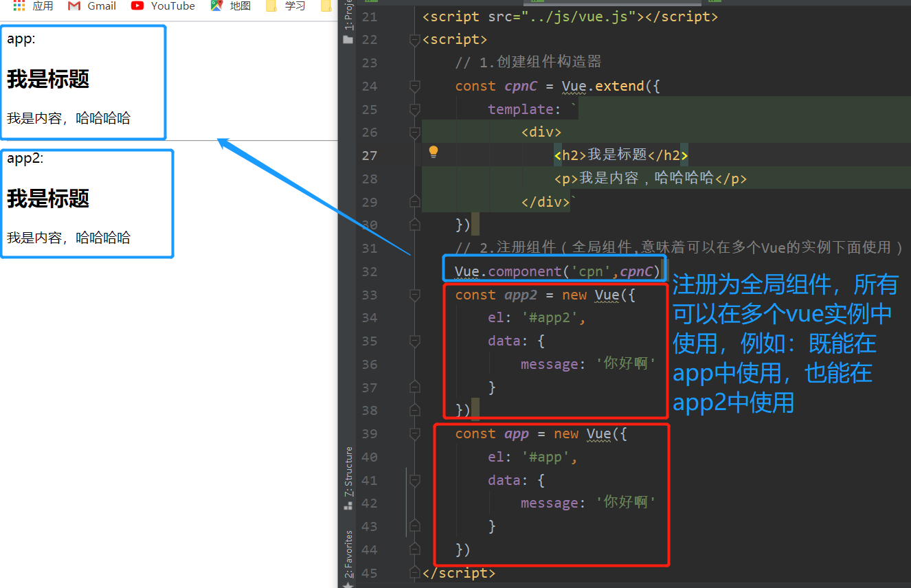The width and height of the screenshot is (911, 588).
Task: Click the cpnC argument on line 32
Action: (x=636, y=271)
